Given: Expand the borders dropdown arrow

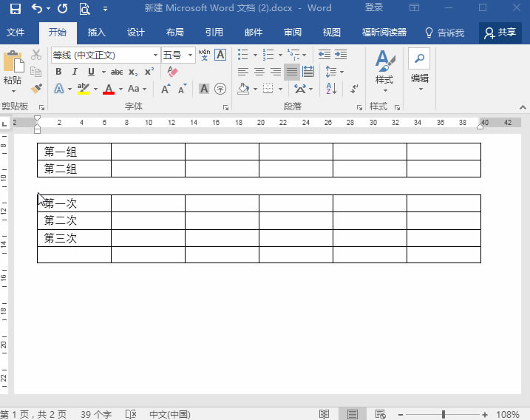Looking at the screenshot, I should pyautogui.click(x=280, y=89).
